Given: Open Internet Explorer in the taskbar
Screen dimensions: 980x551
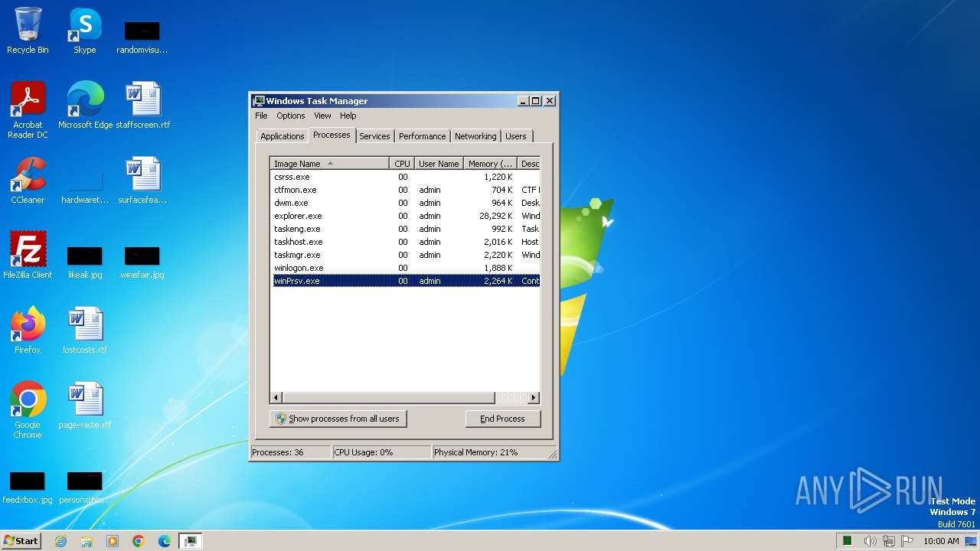Looking at the screenshot, I should 60,541.
